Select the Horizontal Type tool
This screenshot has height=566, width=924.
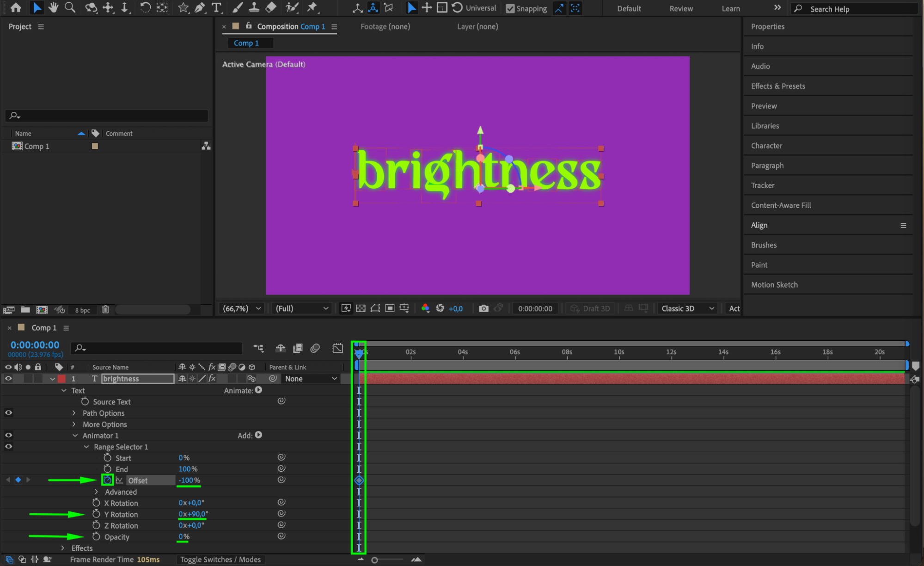click(x=216, y=7)
